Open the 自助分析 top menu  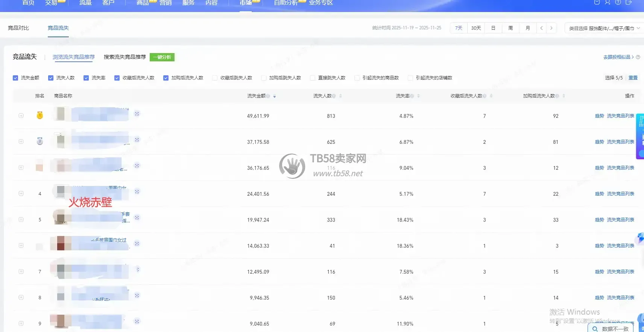pyautogui.click(x=286, y=3)
